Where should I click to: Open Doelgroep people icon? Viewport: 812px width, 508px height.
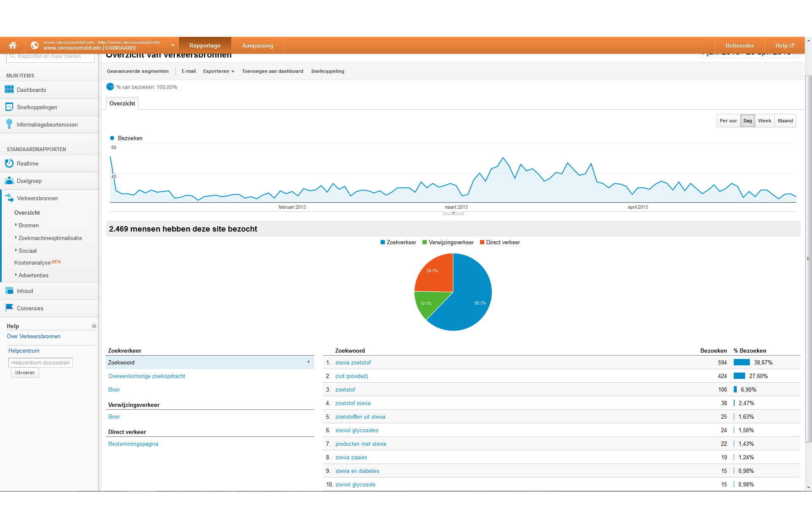pyautogui.click(x=9, y=181)
